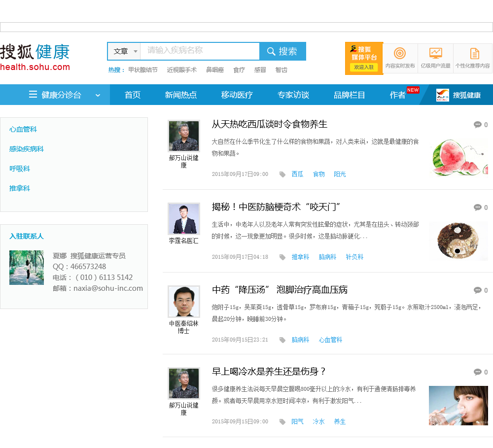Click the 中医秦绍林博士 author avatar

tap(183, 301)
